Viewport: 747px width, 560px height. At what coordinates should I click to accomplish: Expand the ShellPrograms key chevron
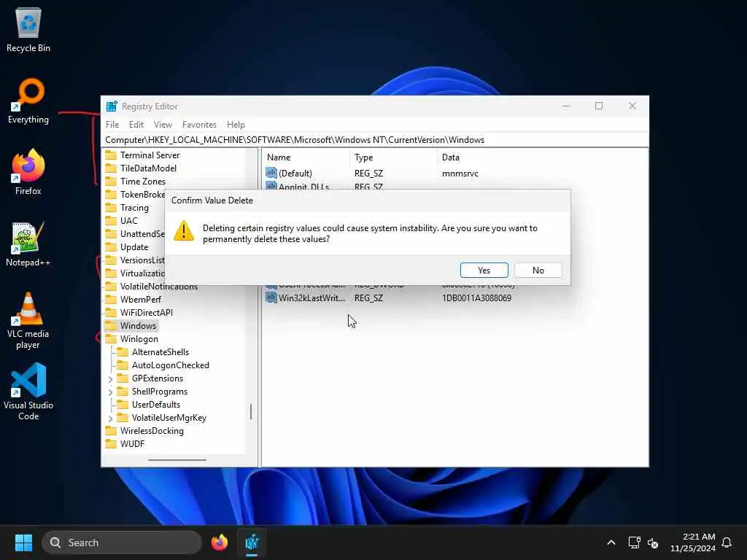[x=111, y=392]
